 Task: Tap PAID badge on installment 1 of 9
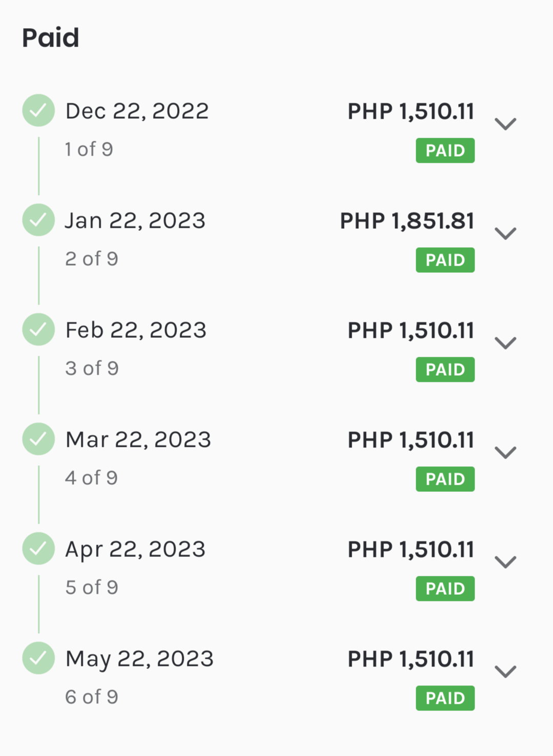coord(445,150)
